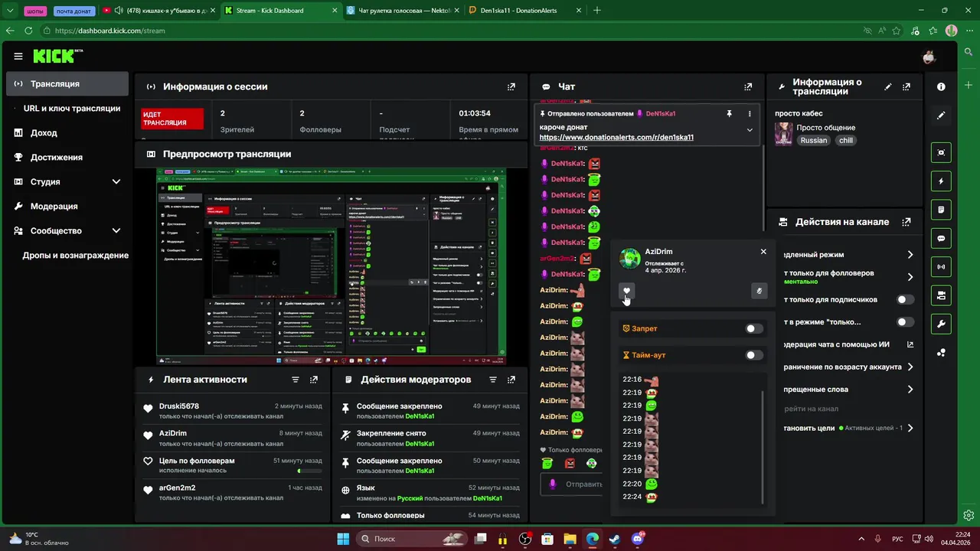Open the Windows Start menu
The height and width of the screenshot is (551, 980).
tap(343, 539)
